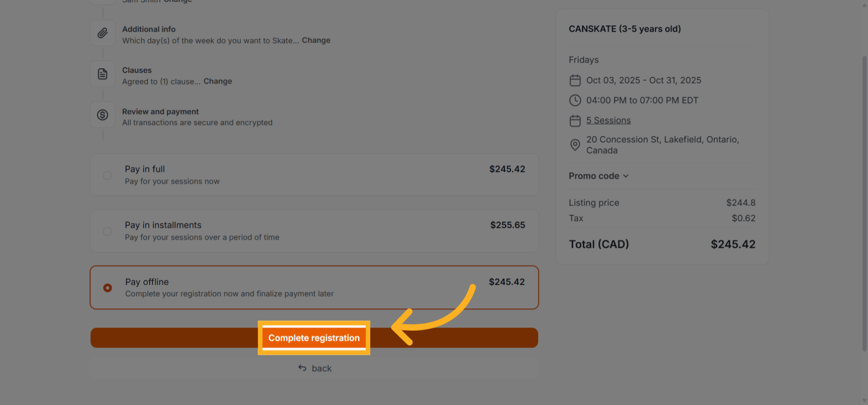
Task: Click the clock icon beside the time
Action: [x=575, y=100]
